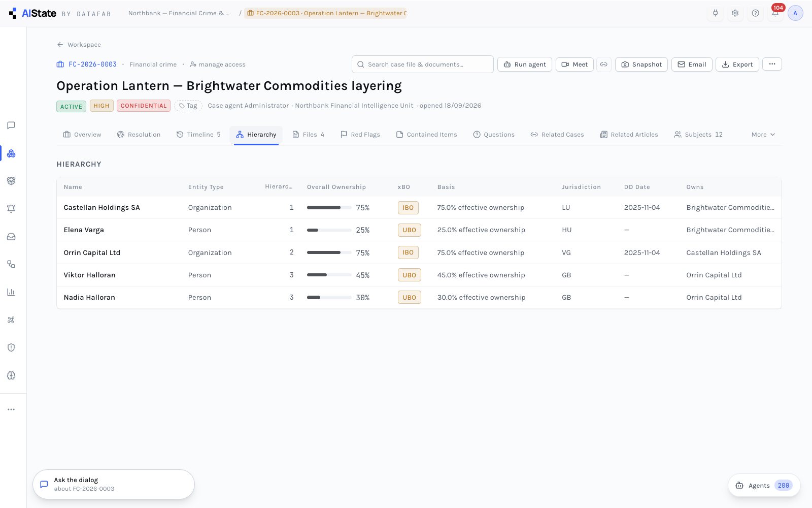Click the Export button

pyautogui.click(x=737, y=65)
